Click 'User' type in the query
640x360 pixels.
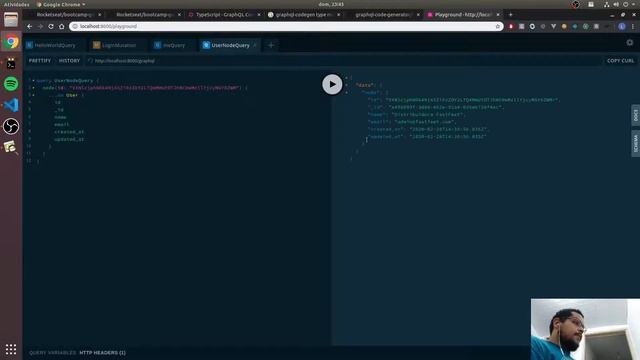pos(72,95)
